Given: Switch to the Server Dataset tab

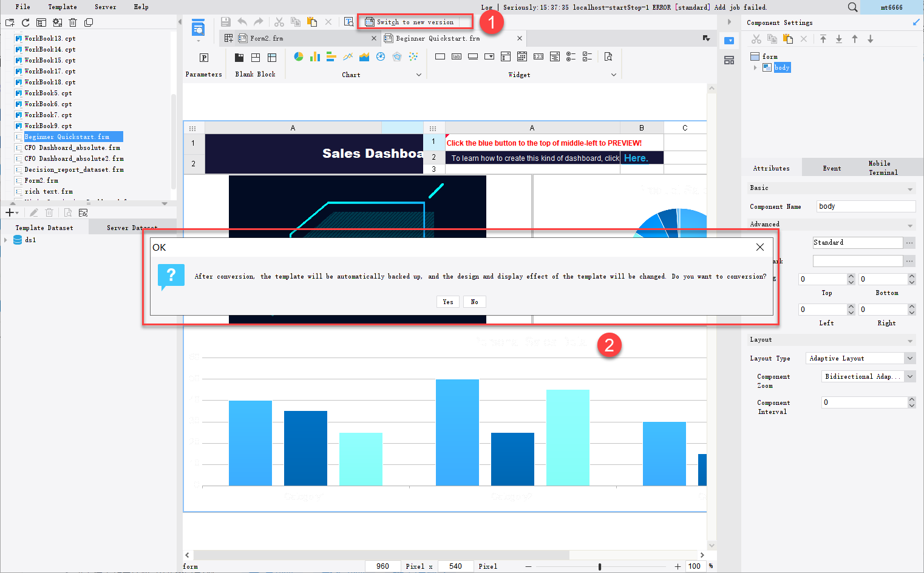Looking at the screenshot, I should (x=132, y=228).
